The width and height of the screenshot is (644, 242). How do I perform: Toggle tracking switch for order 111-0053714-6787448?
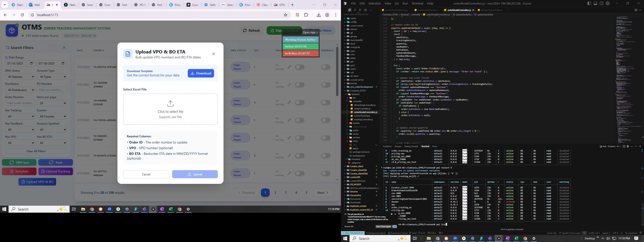pos(300,67)
